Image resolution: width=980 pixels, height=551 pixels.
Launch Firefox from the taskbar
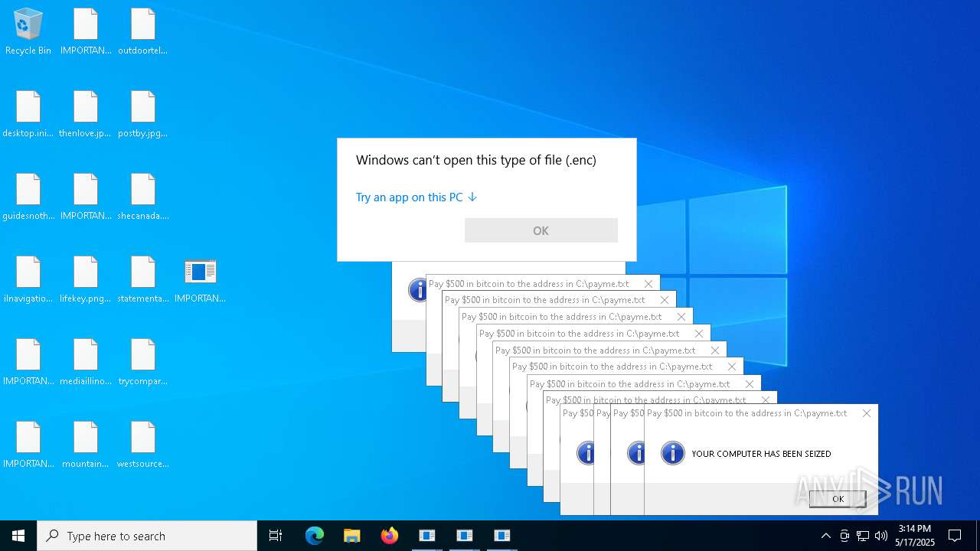pyautogui.click(x=389, y=536)
